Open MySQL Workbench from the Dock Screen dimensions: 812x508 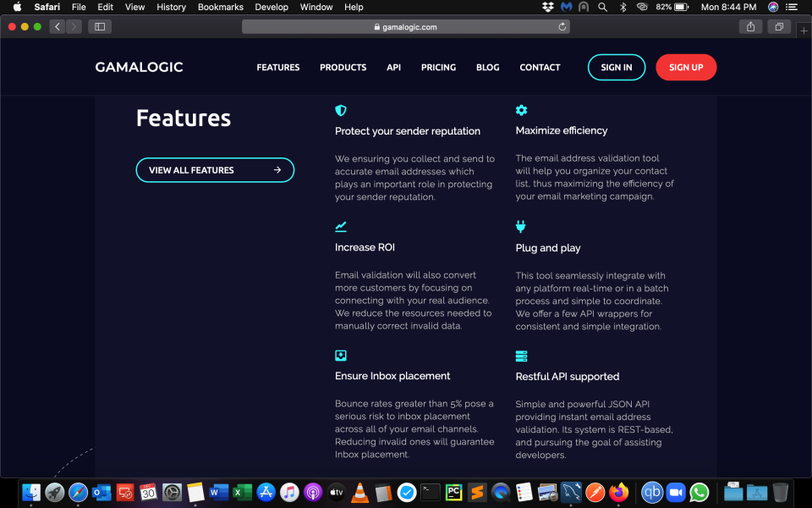[x=571, y=491]
